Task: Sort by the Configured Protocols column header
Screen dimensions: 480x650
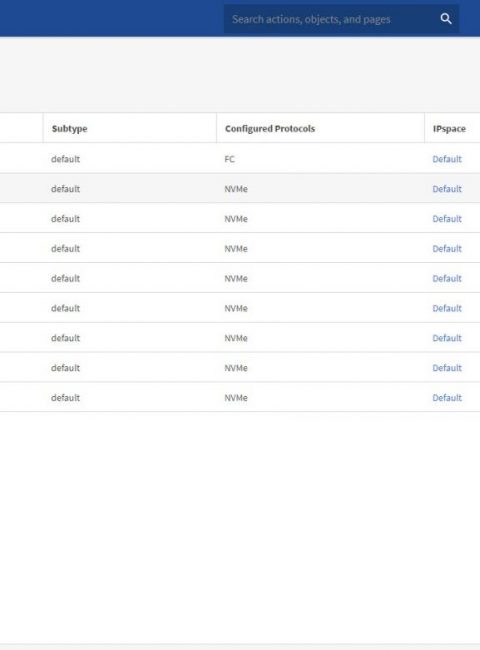Action: [x=270, y=129]
